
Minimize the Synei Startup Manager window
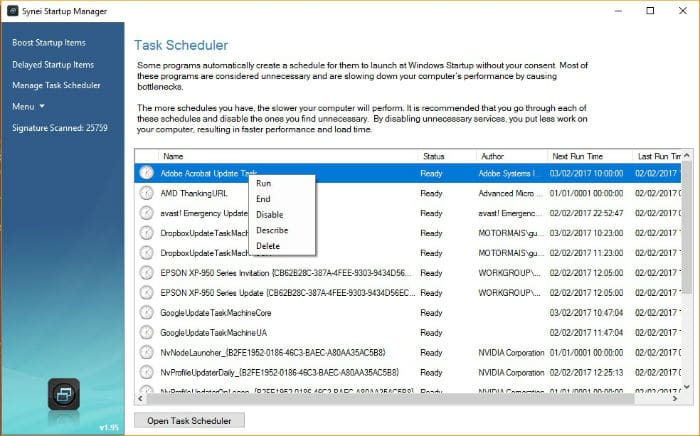[618, 11]
